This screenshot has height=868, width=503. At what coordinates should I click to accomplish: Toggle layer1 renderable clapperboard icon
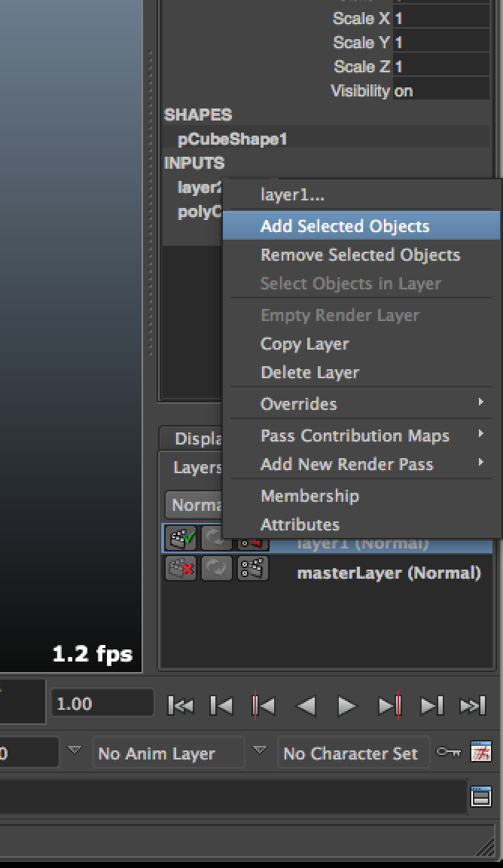(181, 539)
